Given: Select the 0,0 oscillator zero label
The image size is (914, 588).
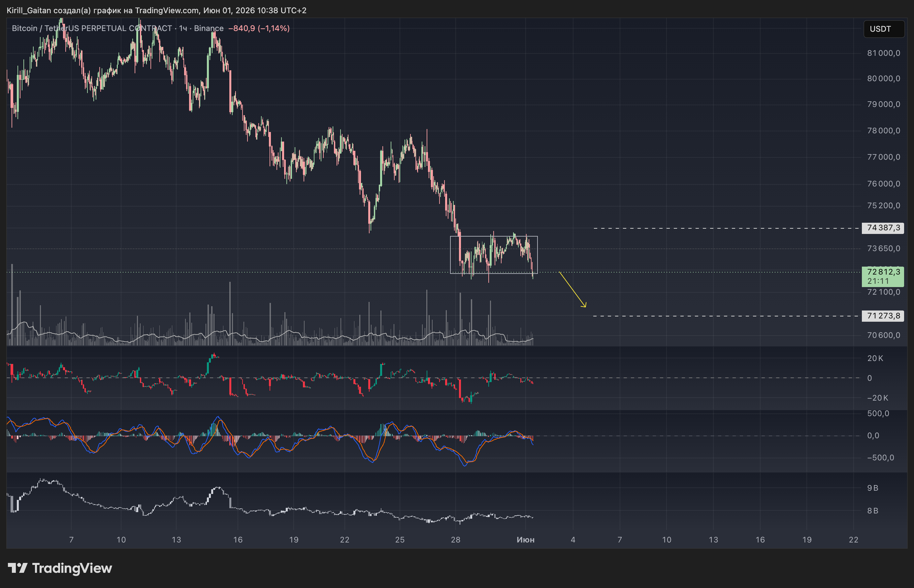Looking at the screenshot, I should pos(873,436).
